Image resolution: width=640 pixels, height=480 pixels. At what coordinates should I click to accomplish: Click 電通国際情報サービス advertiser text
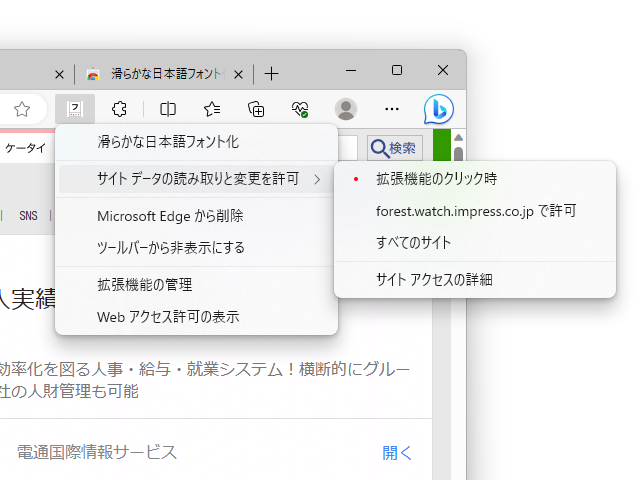click(97, 452)
